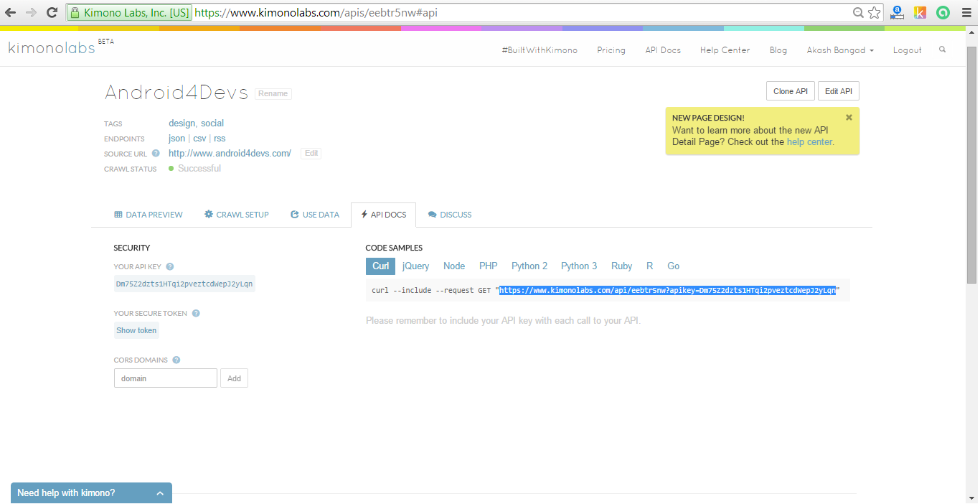Switch to the Data Preview tab
Viewport: 980px width, 504px height.
tap(149, 215)
